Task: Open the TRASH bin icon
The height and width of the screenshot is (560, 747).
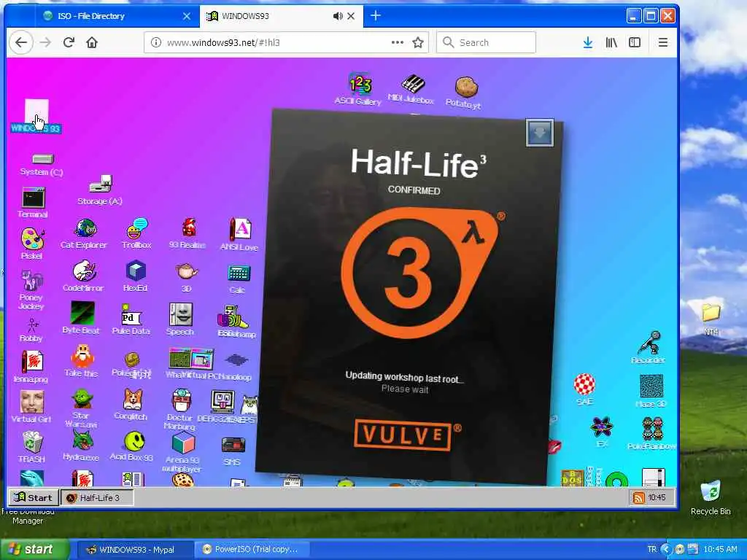Action: coord(31,447)
